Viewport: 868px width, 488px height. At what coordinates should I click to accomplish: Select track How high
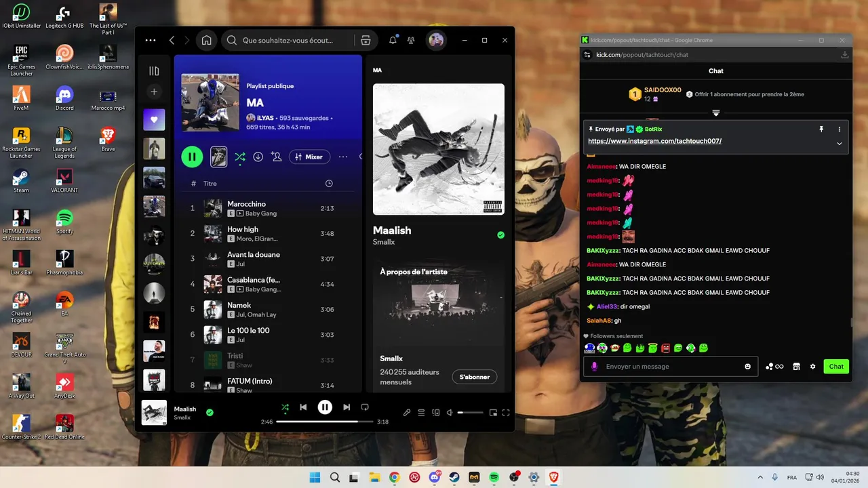pos(268,233)
